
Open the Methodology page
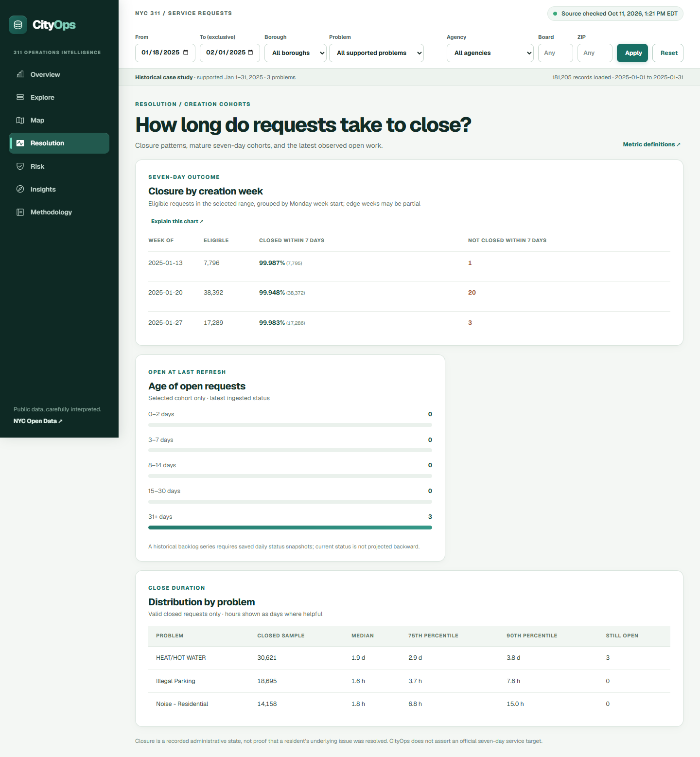click(x=59, y=212)
